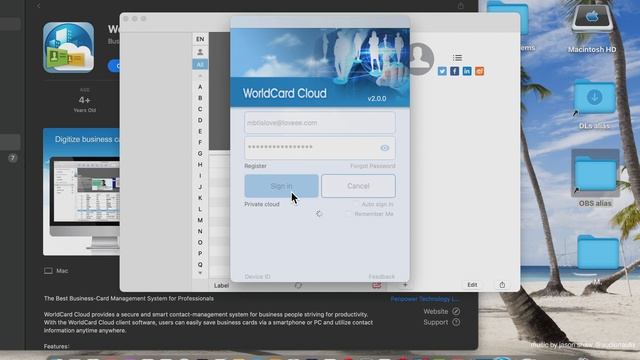Jump to letter C in index
Screen dimensions: 640x360
(x=200, y=109)
